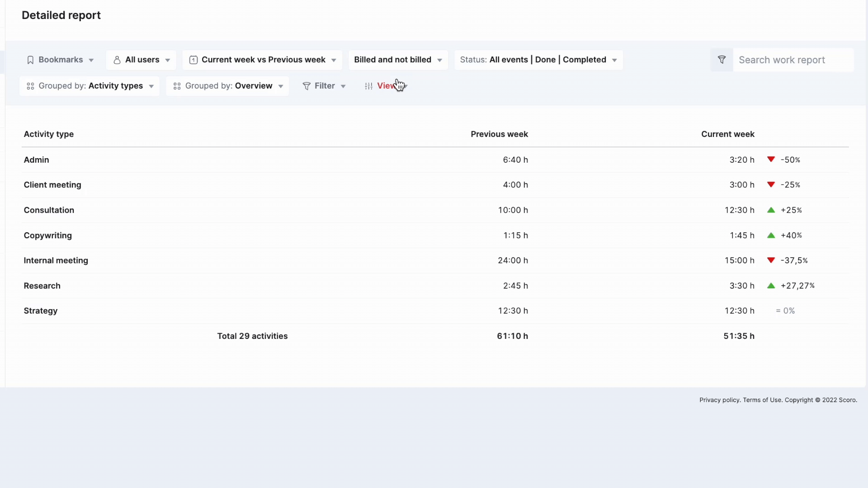Click the = 0% change for Strategy

click(785, 311)
